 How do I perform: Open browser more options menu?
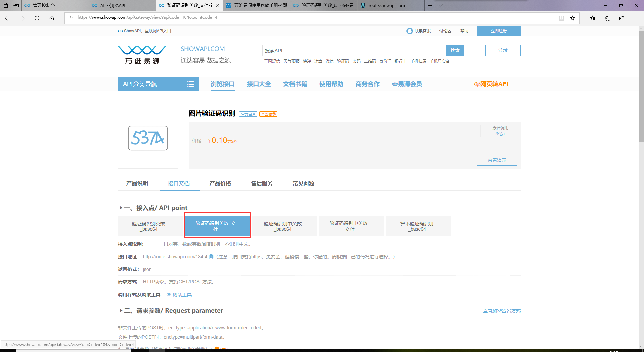coord(636,18)
